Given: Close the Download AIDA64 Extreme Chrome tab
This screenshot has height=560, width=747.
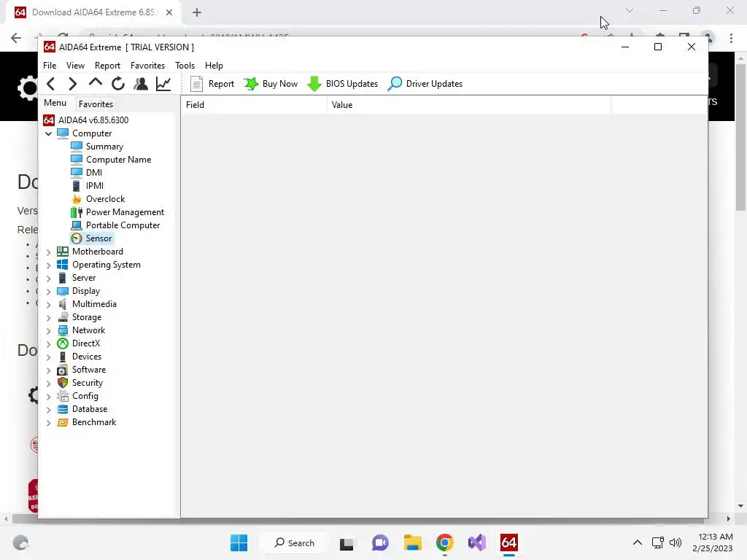Looking at the screenshot, I should click(169, 12).
